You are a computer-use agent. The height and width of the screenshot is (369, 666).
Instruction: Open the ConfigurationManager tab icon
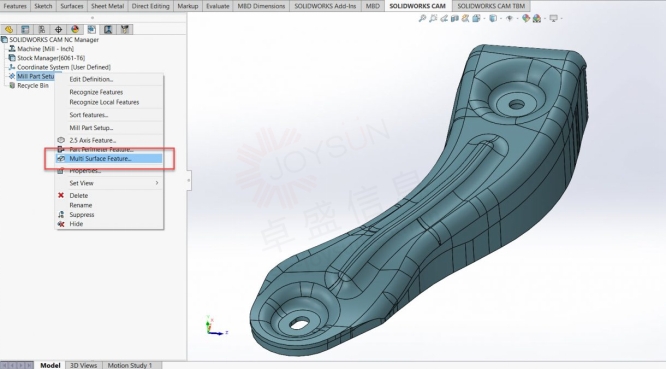42,29
